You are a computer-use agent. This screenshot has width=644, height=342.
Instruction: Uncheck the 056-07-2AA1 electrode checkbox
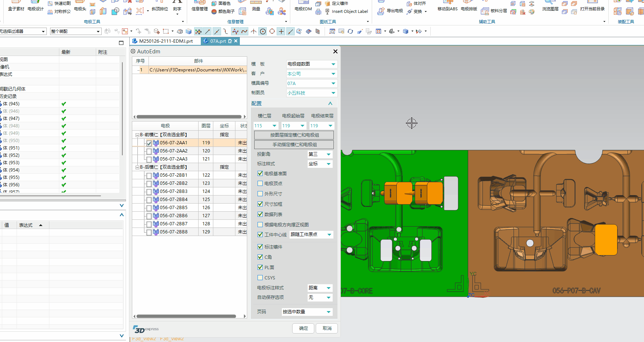point(149,143)
